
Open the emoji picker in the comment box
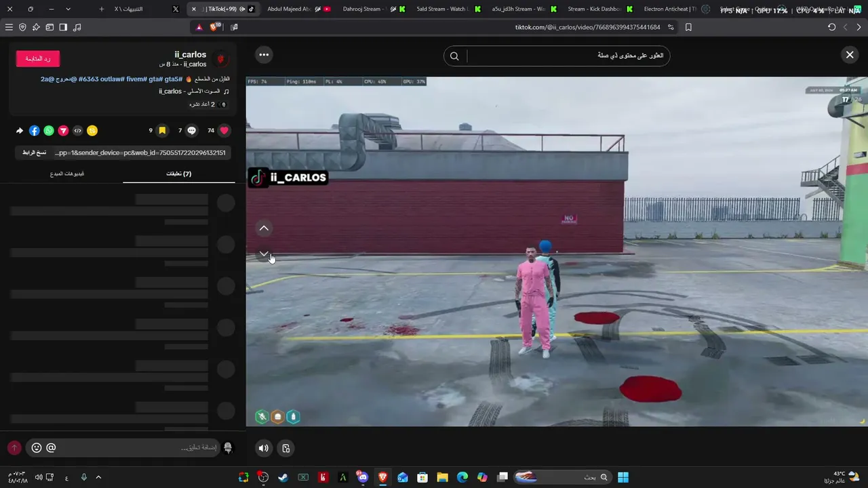click(37, 448)
